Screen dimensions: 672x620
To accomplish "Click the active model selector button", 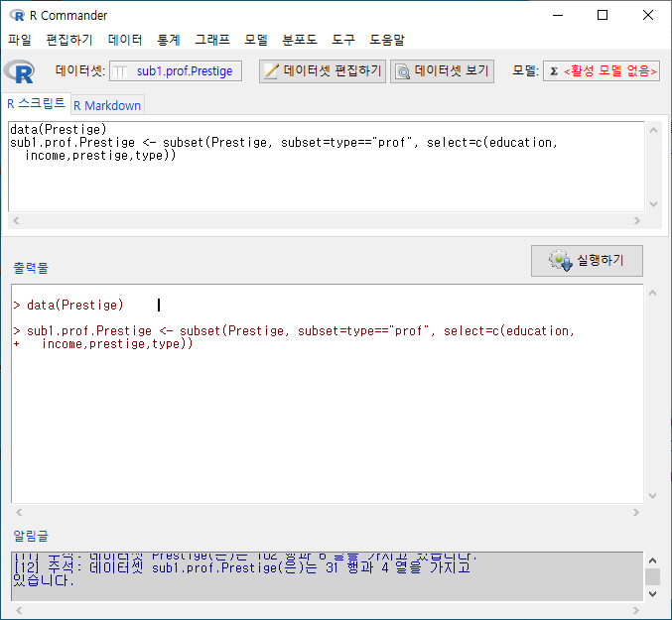I will pyautogui.click(x=602, y=71).
